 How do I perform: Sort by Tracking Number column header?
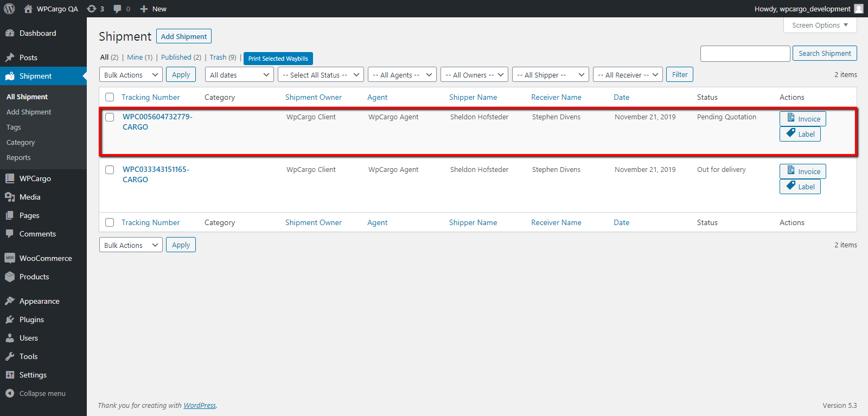pyautogui.click(x=150, y=97)
